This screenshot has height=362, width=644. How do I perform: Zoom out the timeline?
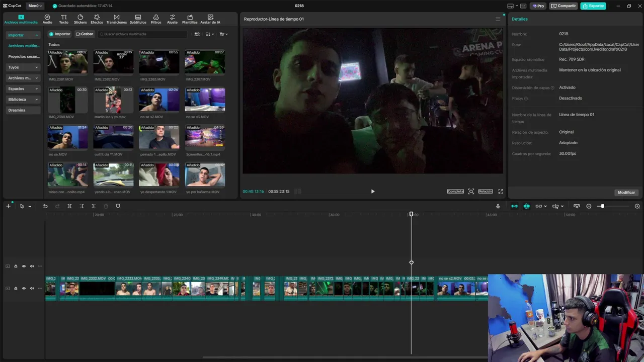(589, 206)
